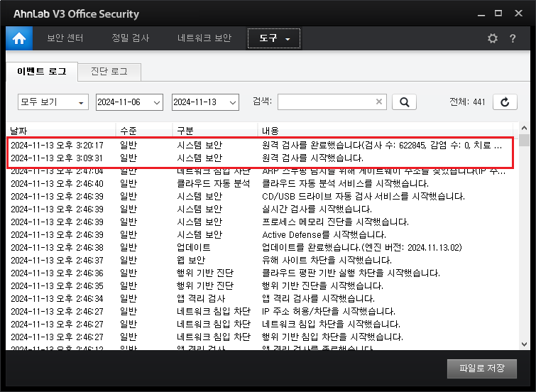The width and height of the screenshot is (536, 392).
Task: Select the 업데이트를 완료했습니다 row
Action: [260, 247]
